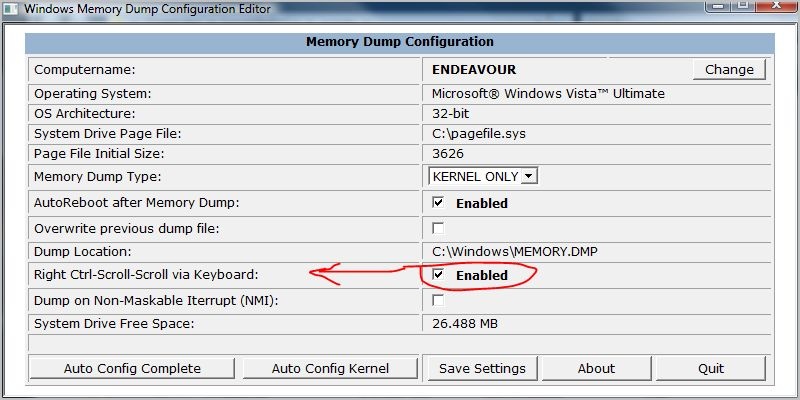Click the 32-bit architecture value
800x400 pixels.
tap(451, 113)
